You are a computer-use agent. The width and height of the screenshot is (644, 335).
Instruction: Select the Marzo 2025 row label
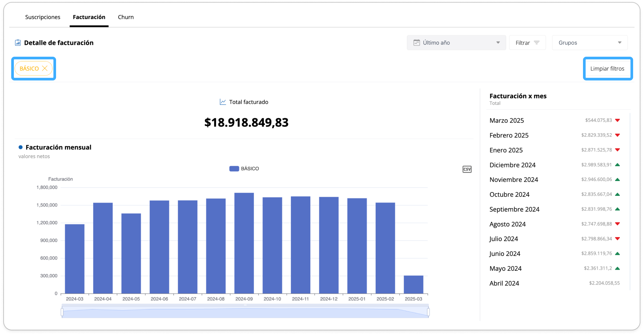[x=506, y=120]
